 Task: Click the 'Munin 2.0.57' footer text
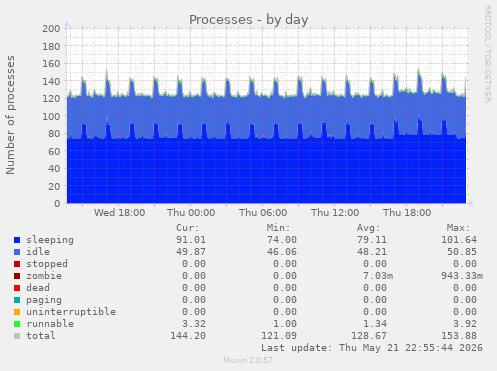click(x=248, y=360)
